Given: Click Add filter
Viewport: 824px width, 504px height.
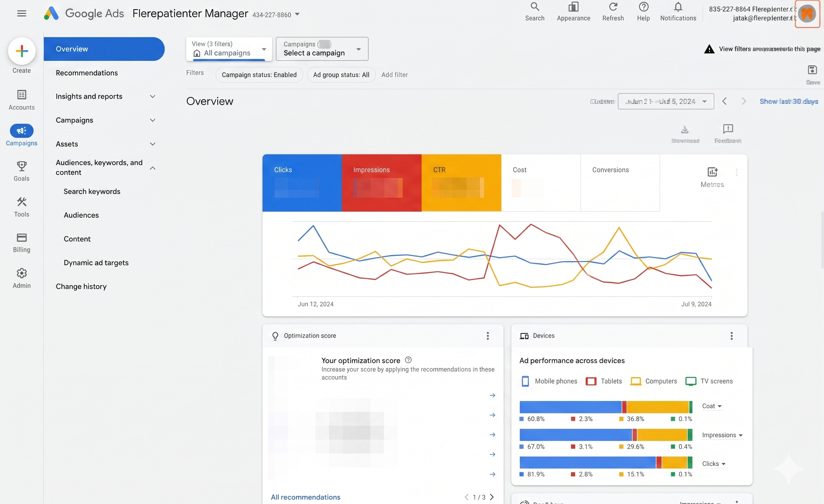Looking at the screenshot, I should click(x=395, y=75).
